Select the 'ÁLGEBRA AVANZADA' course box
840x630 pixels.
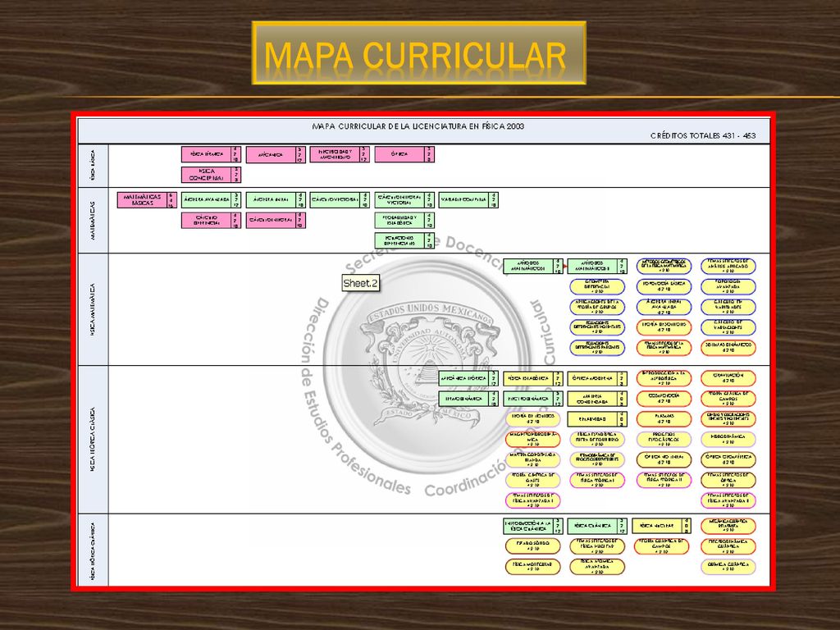coord(211,200)
